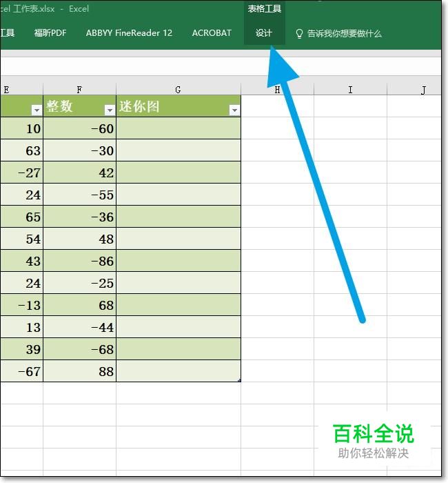The height and width of the screenshot is (483, 448).
Task: Open the ABBYY FineReader 12 tab
Action: point(129,33)
